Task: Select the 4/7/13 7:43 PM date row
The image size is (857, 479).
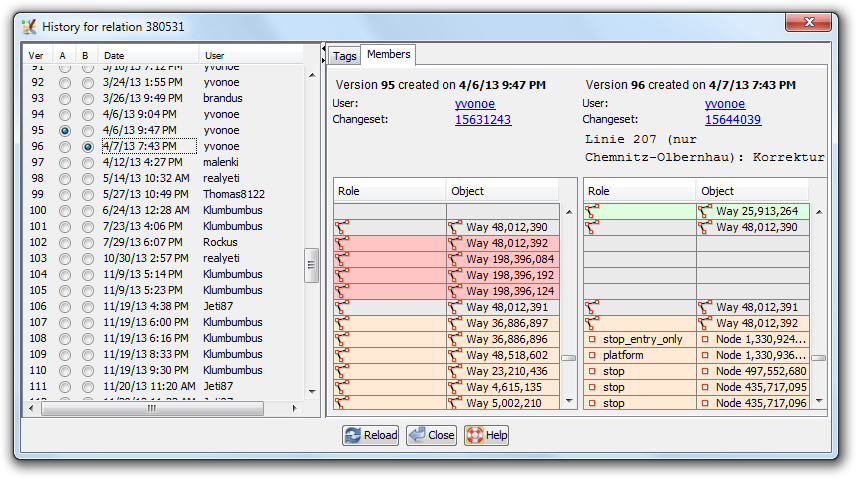Action: click(x=149, y=147)
